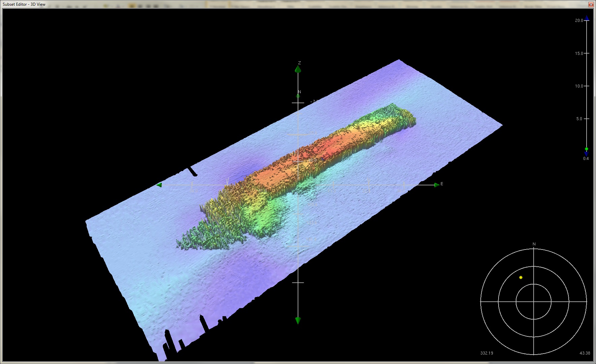
Task: Click the azimuth value 332.19
Action: pos(486,353)
